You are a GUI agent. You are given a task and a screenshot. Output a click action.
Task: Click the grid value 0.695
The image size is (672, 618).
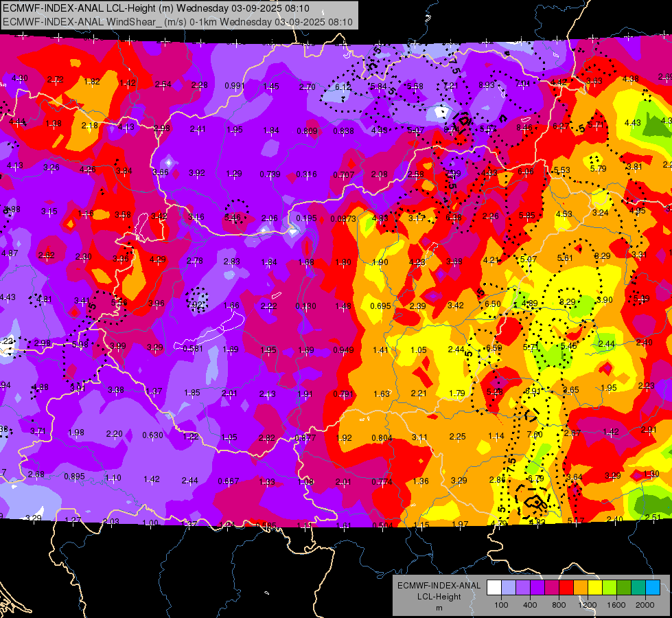pyautogui.click(x=380, y=306)
